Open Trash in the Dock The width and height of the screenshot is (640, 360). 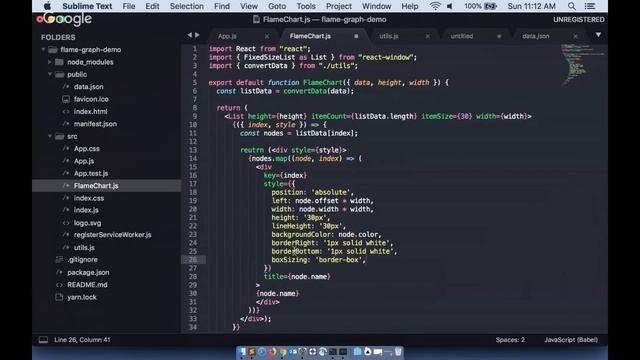click(x=398, y=352)
